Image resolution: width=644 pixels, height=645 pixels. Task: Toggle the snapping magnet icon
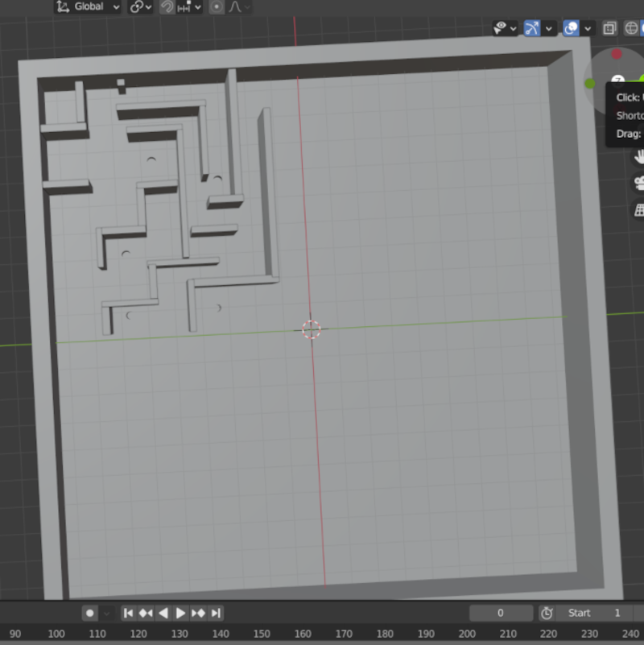[167, 6]
